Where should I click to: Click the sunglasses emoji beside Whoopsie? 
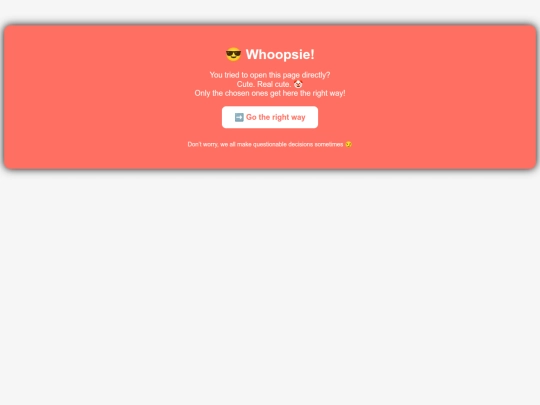(x=233, y=54)
